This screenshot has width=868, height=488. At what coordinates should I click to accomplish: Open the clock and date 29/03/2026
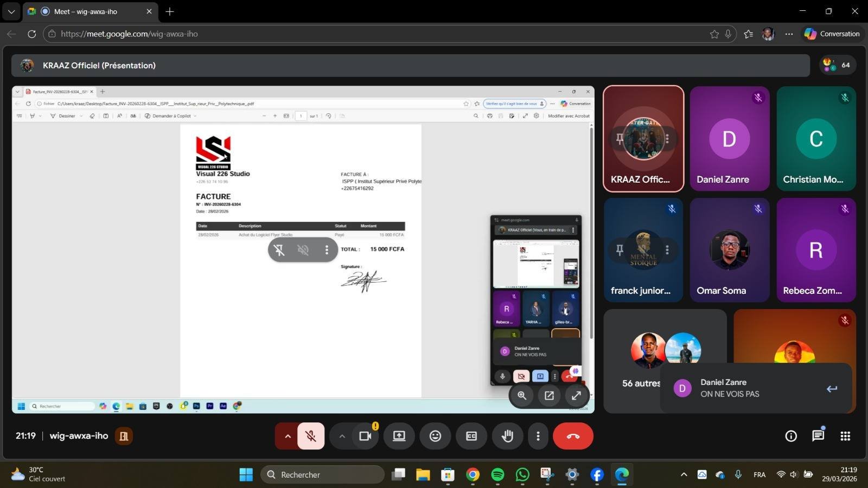click(x=839, y=474)
